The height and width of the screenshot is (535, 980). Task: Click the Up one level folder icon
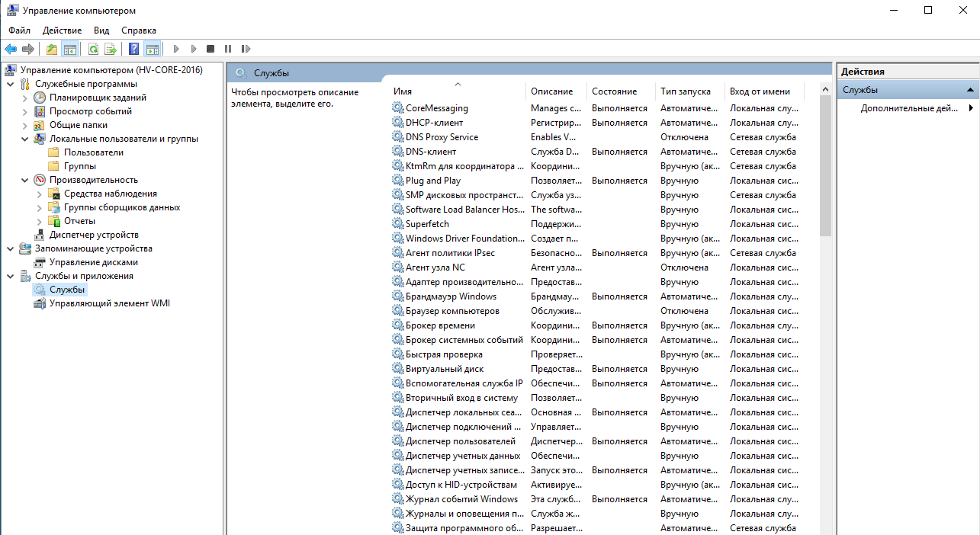point(52,50)
